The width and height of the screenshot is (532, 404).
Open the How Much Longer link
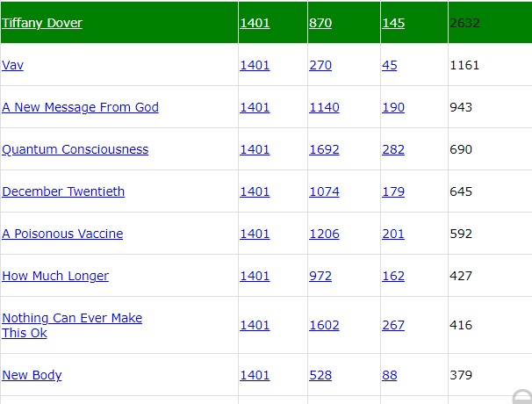click(55, 276)
